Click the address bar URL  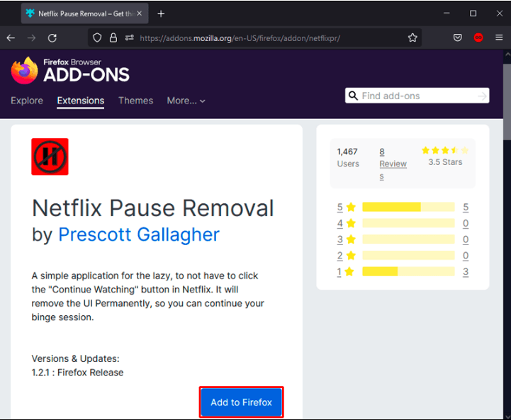[x=240, y=38]
